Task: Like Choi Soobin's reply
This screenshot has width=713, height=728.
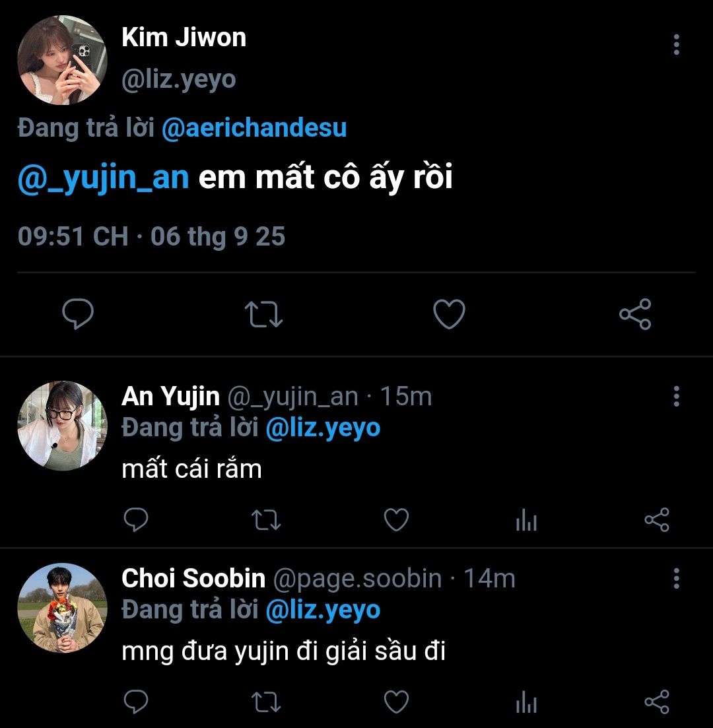Action: pos(396,702)
